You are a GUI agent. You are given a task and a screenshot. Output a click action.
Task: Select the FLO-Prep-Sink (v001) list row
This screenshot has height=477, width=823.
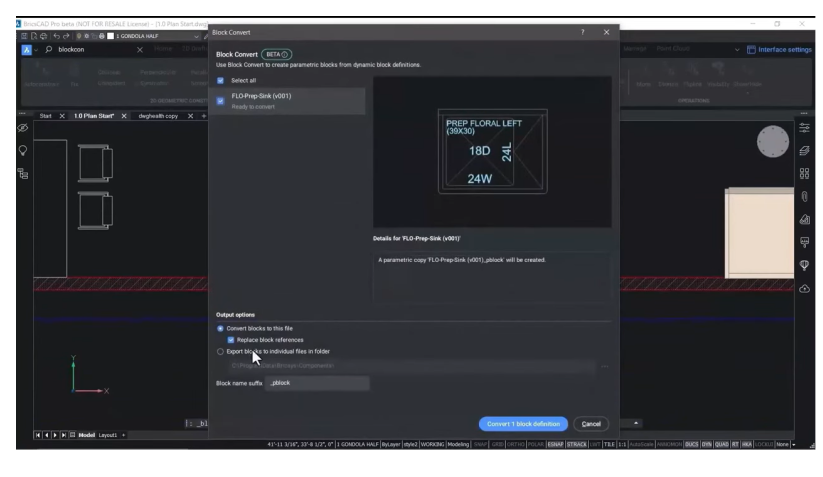(x=288, y=101)
